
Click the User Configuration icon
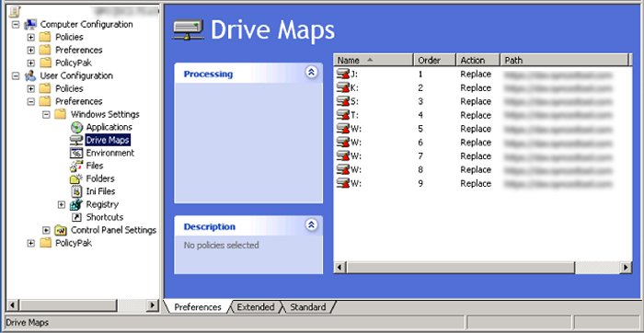[30, 76]
